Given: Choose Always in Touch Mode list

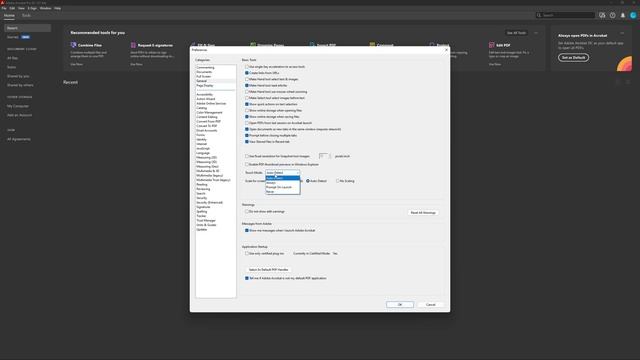Looking at the screenshot, I should click(x=282, y=183).
